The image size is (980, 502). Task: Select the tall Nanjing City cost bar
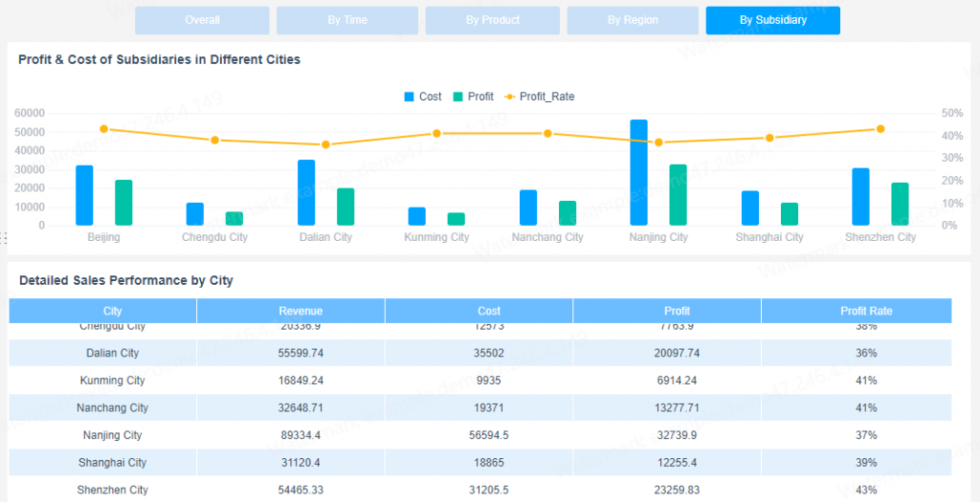pyautogui.click(x=638, y=173)
